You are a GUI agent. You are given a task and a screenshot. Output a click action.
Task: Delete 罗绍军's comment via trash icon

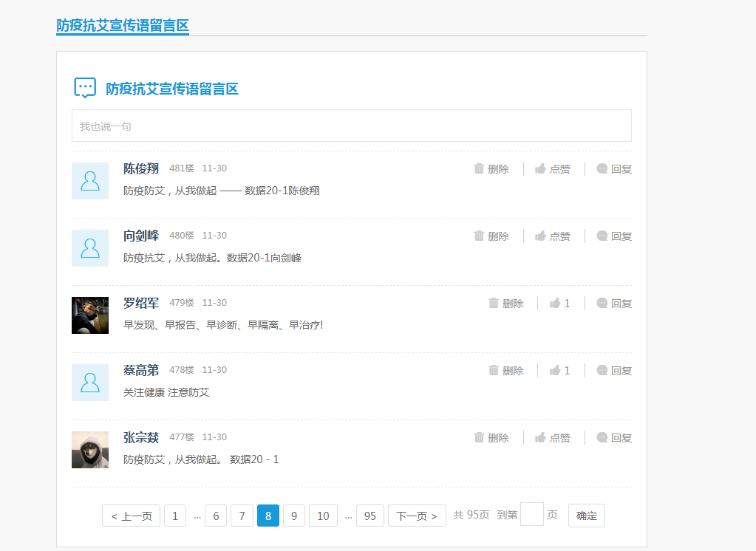point(494,303)
